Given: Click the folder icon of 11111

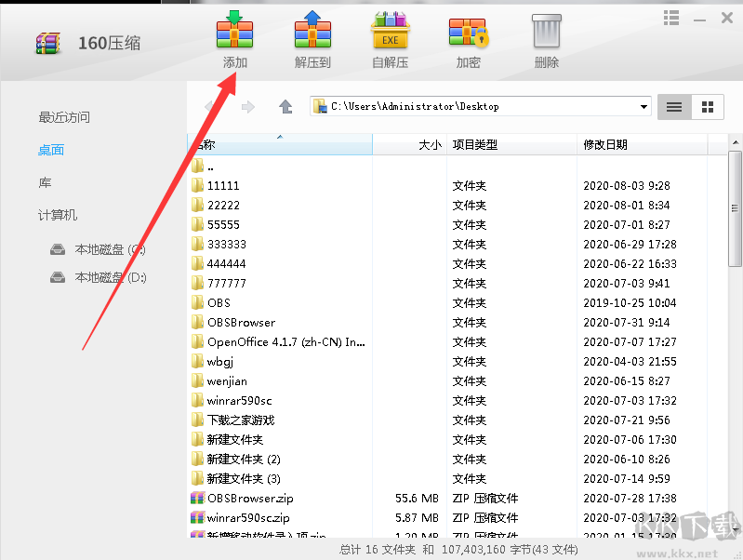Looking at the screenshot, I should pyautogui.click(x=197, y=185).
